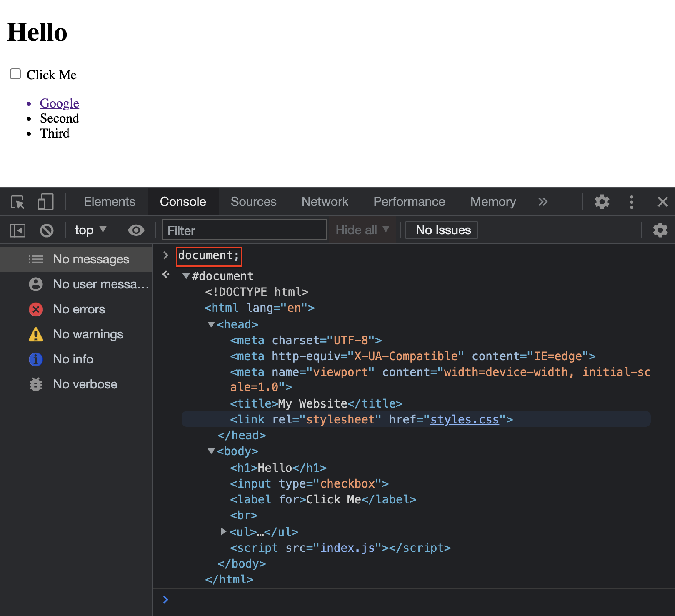Viewport: 675px width, 616px height.
Task: Click the h1 Hello element line
Action: tap(278, 468)
